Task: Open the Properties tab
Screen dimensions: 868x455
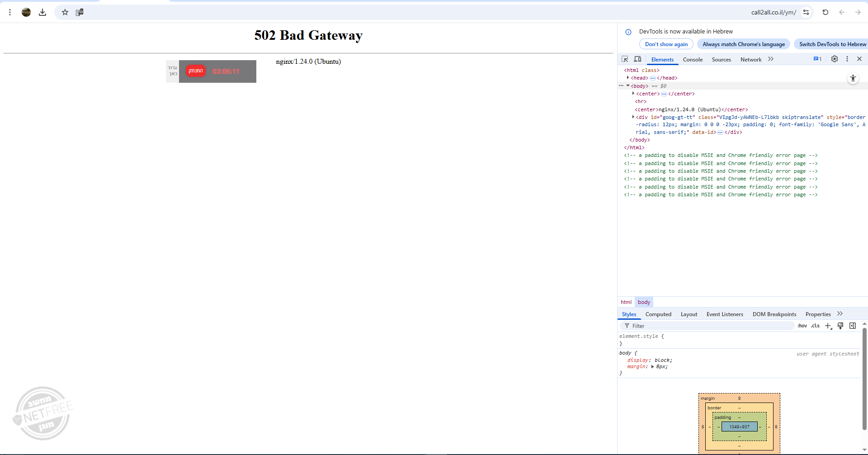Action: coord(818,314)
